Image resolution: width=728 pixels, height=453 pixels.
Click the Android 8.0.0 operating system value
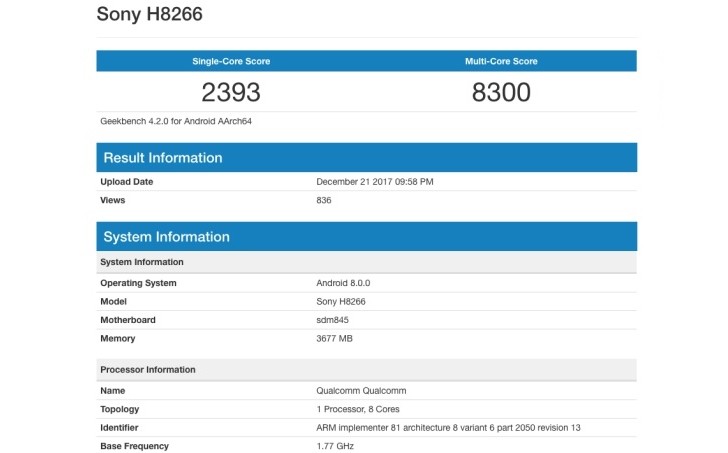(x=343, y=283)
